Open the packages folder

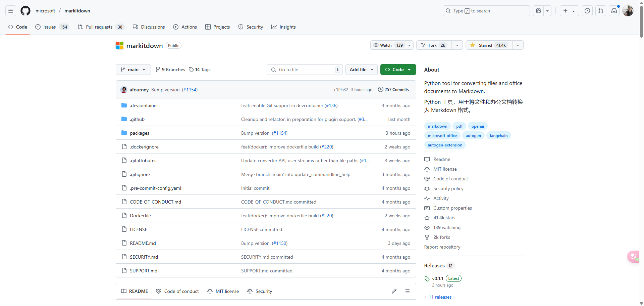point(140,133)
